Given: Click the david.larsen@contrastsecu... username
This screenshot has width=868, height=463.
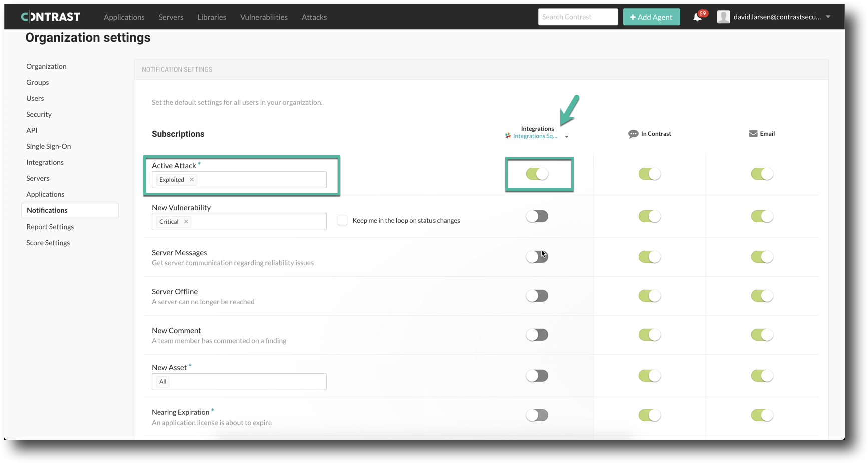Looking at the screenshot, I should tap(777, 17).
